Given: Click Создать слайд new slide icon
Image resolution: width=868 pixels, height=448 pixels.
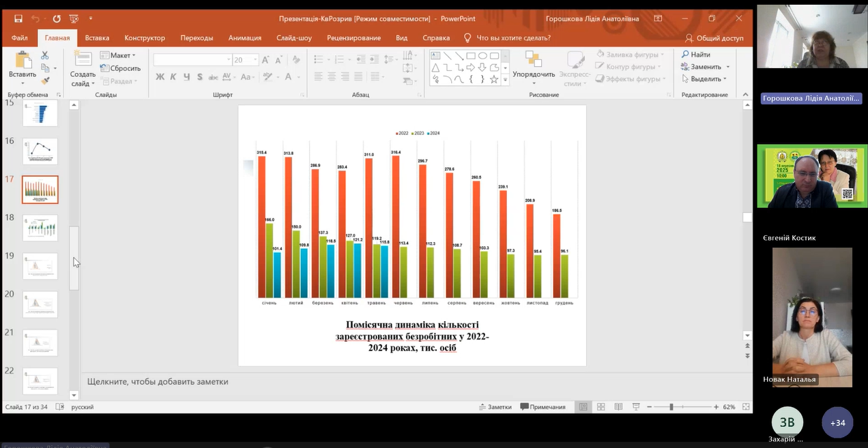Looking at the screenshot, I should click(x=83, y=60).
